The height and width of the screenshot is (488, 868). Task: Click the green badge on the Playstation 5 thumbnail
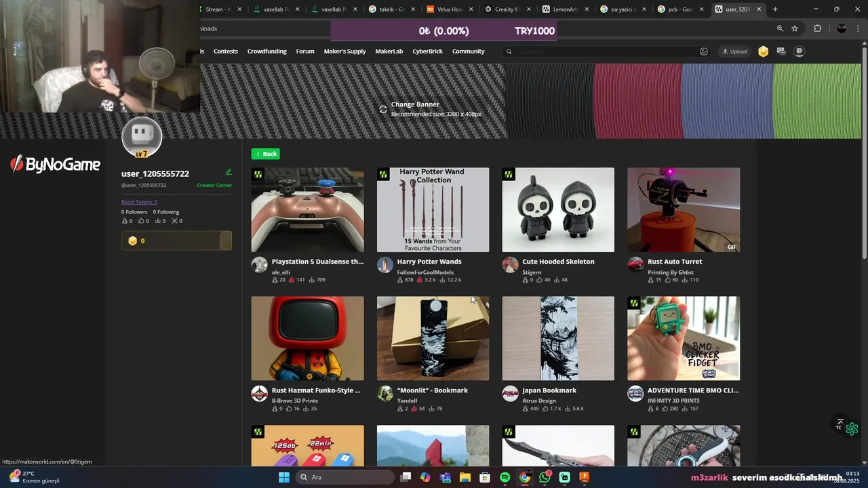click(x=258, y=175)
